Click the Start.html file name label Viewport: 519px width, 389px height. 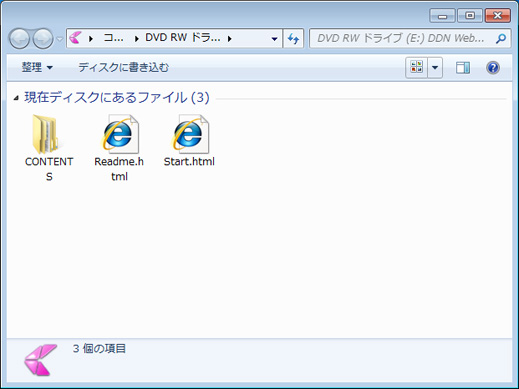(189, 162)
